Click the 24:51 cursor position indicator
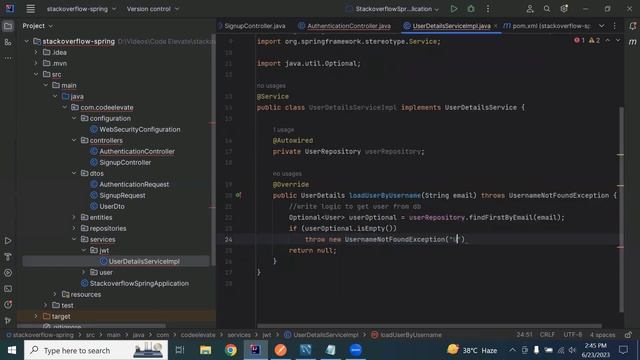Image resolution: width=640 pixels, height=360 pixels. point(524,335)
